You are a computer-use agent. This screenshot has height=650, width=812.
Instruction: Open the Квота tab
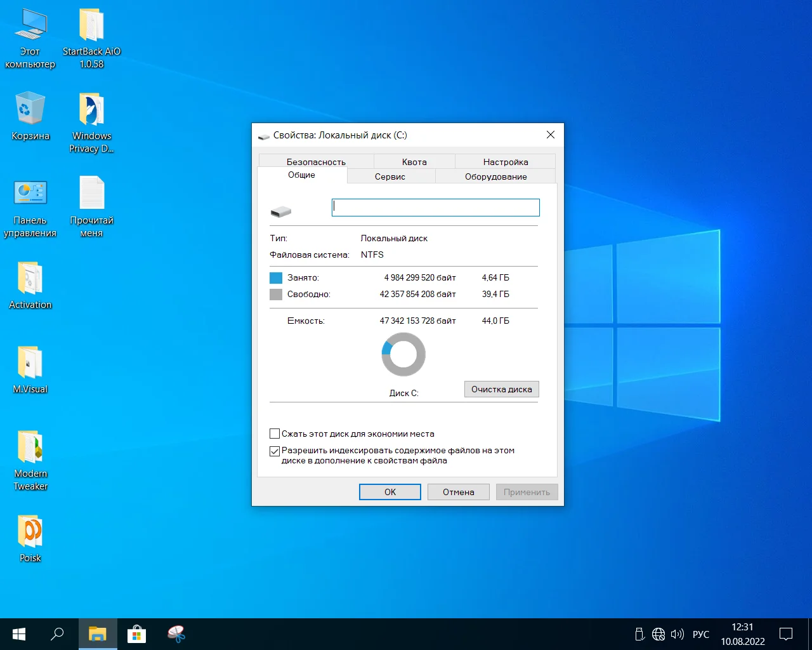pos(414,162)
